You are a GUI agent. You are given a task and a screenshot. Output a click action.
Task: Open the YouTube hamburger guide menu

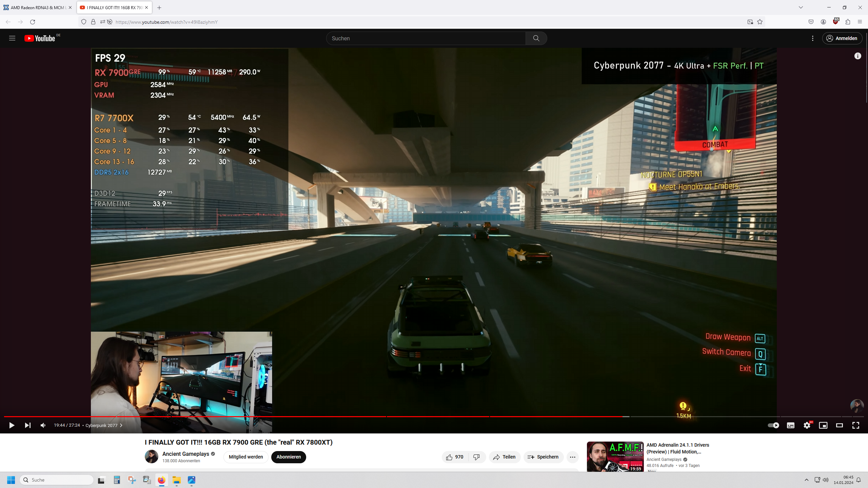pos(12,38)
